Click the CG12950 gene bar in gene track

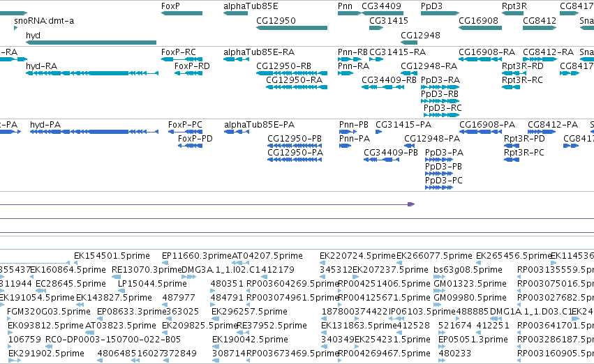(292, 28)
